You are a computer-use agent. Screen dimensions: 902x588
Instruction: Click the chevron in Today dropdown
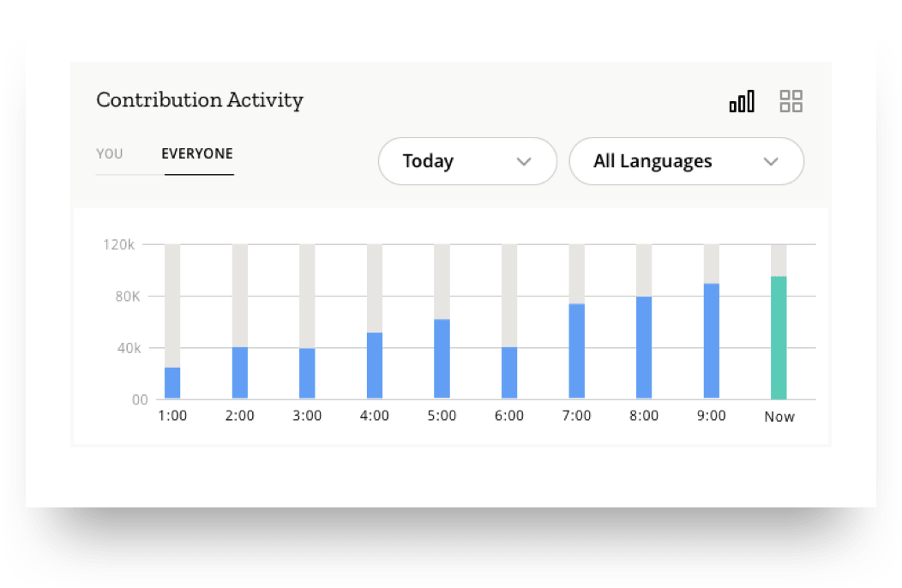pos(524,162)
